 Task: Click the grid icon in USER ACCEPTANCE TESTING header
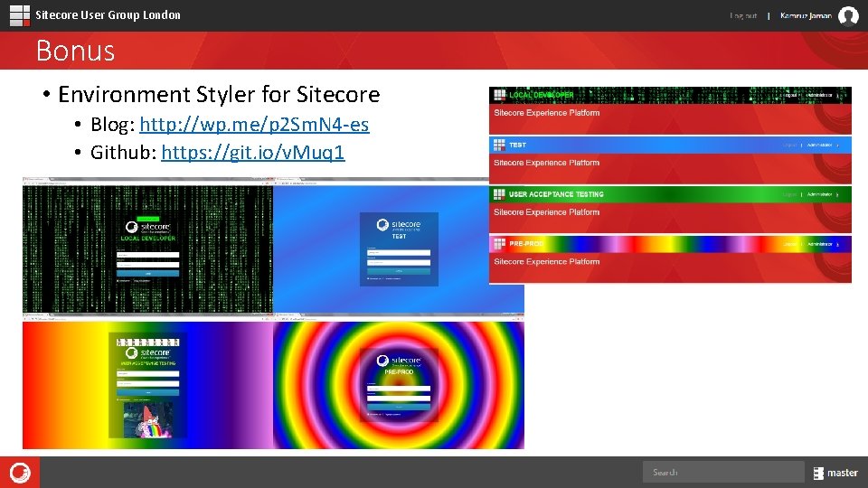click(x=499, y=194)
